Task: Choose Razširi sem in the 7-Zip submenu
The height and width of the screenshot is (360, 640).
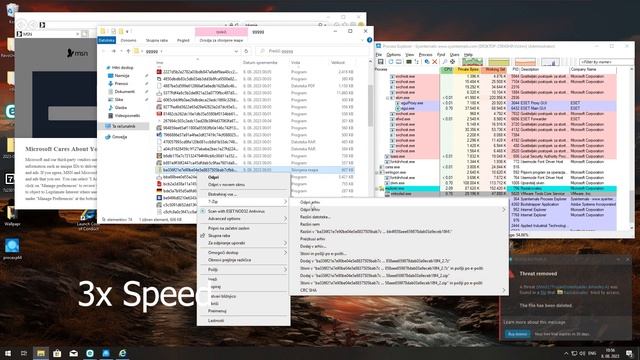Action: pyautogui.click(x=398, y=224)
